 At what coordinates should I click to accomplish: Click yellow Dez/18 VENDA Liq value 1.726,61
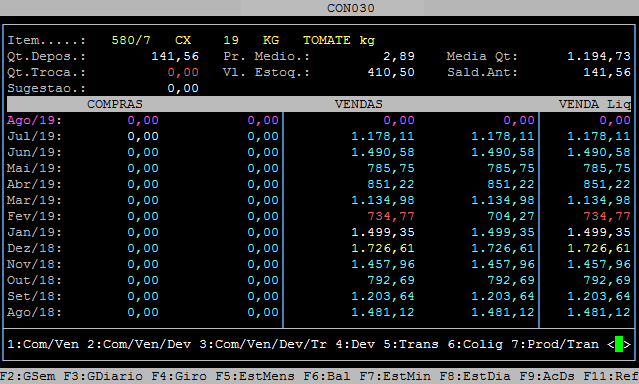pyautogui.click(x=599, y=248)
